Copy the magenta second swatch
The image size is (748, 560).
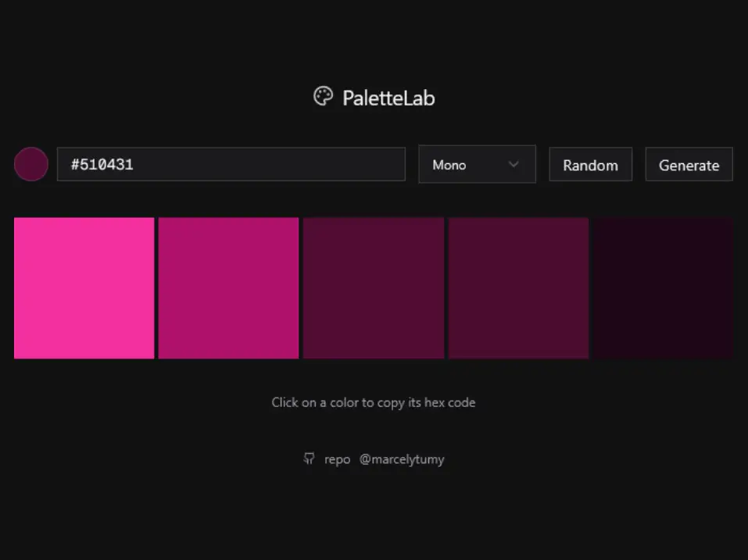[x=228, y=288]
